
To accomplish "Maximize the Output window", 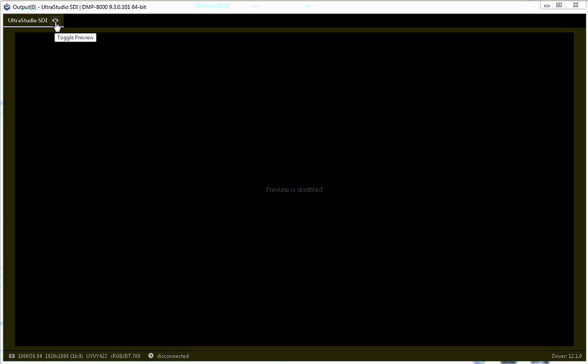I will tap(559, 5).
